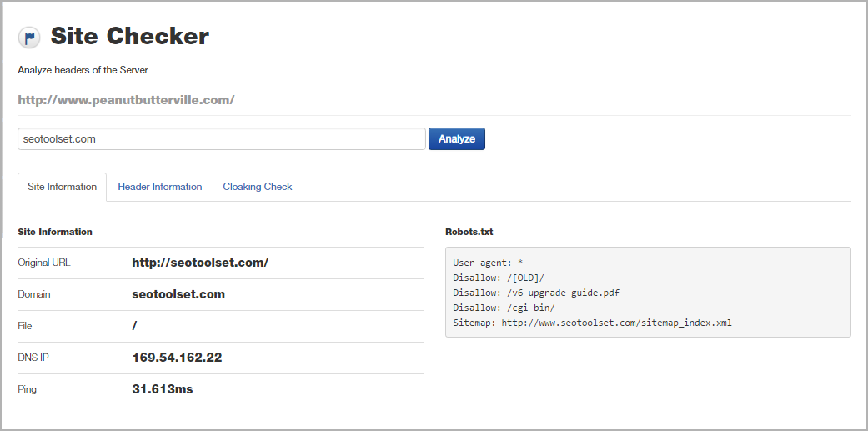Click the URL input field containing seotoolset.com

[x=222, y=139]
